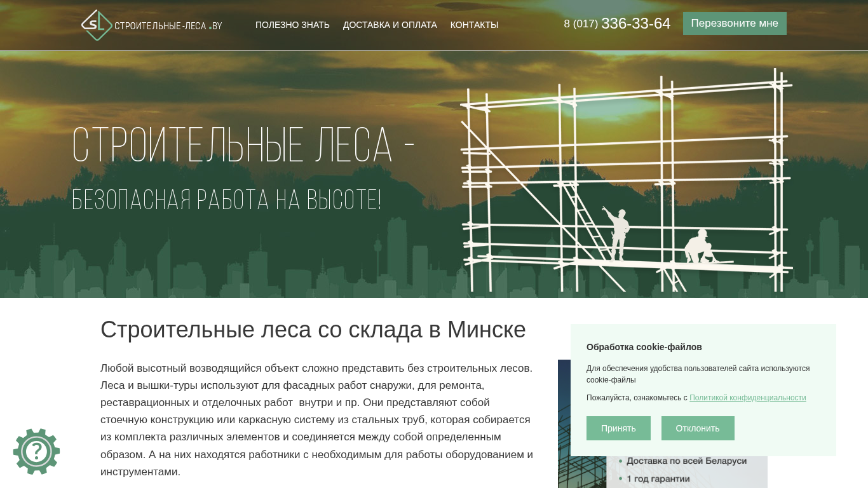Click the slogan Безопасная работа на высоте!

tap(227, 200)
